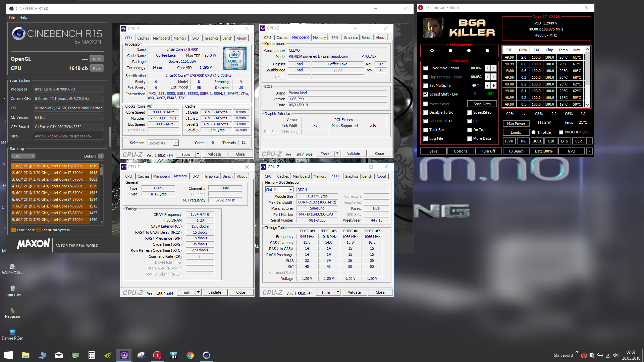Image resolution: width=644 pixels, height=362 pixels.
Task: Click the volume icon in the system tray
Action: point(616,355)
